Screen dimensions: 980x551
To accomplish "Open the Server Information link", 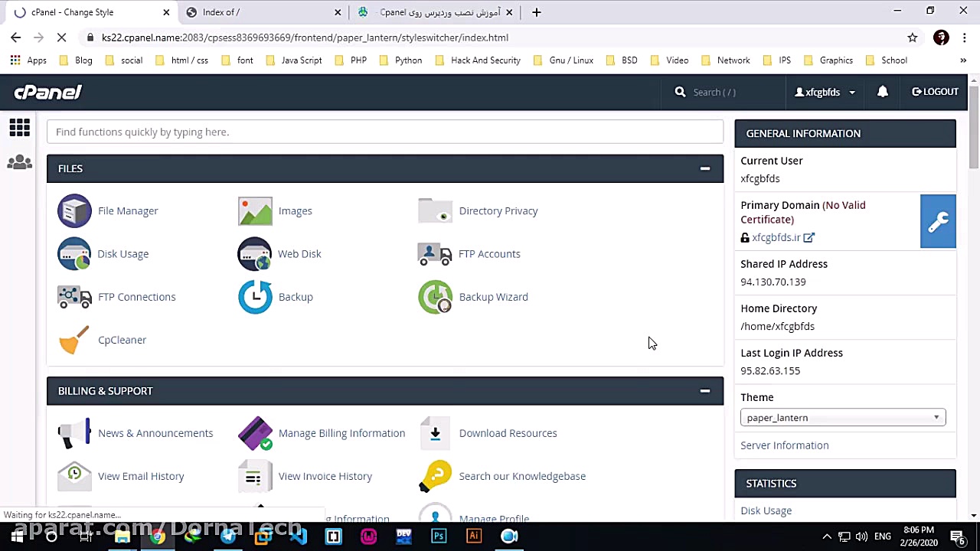I will pos(784,445).
